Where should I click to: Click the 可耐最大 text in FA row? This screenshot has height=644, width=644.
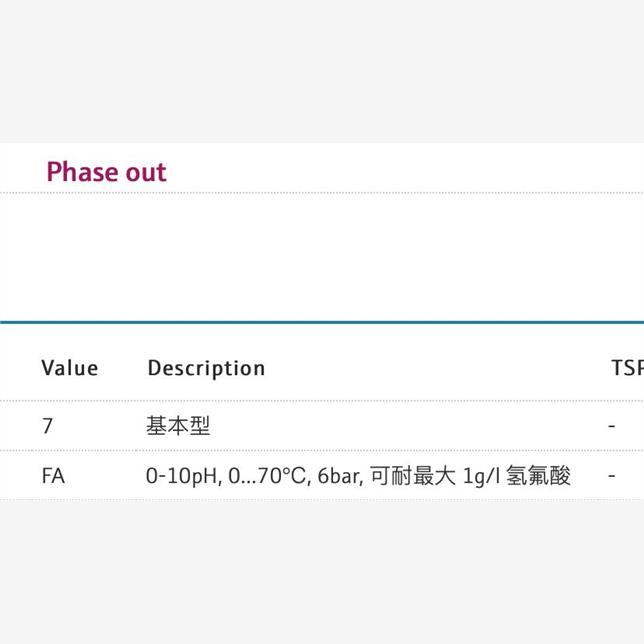coord(411,476)
